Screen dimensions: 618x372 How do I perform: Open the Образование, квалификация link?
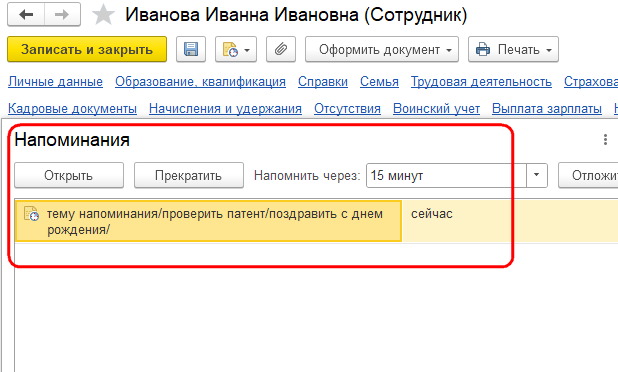point(200,82)
